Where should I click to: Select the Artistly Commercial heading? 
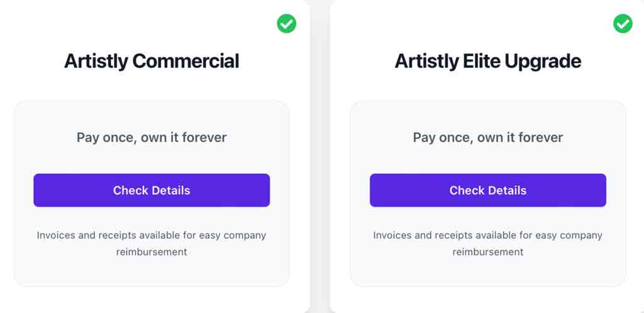pos(152,61)
